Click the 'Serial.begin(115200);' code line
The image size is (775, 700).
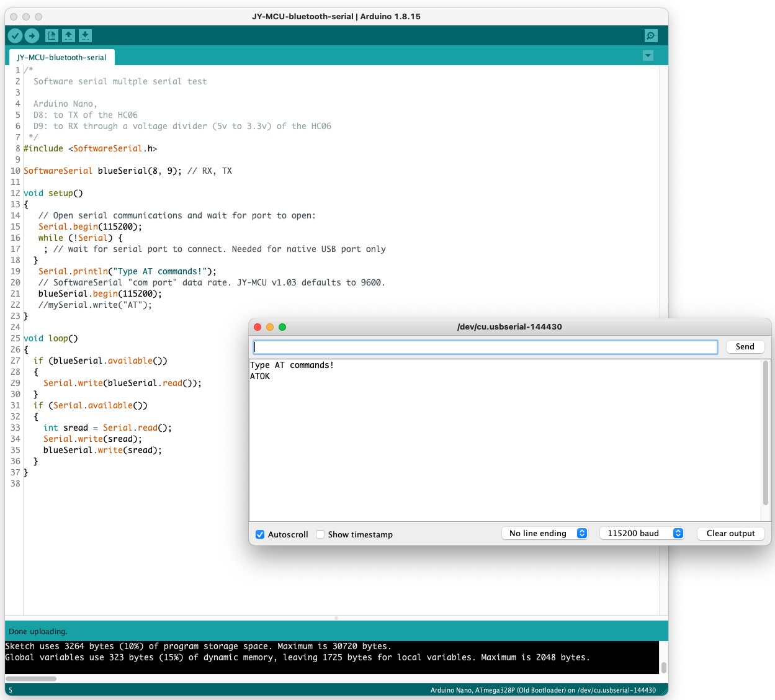pyautogui.click(x=90, y=227)
